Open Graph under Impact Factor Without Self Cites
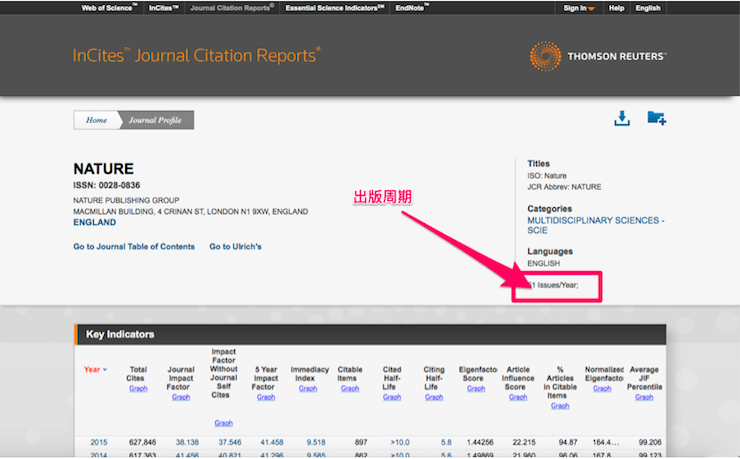Image resolution: width=740 pixels, height=459 pixels. point(223,423)
